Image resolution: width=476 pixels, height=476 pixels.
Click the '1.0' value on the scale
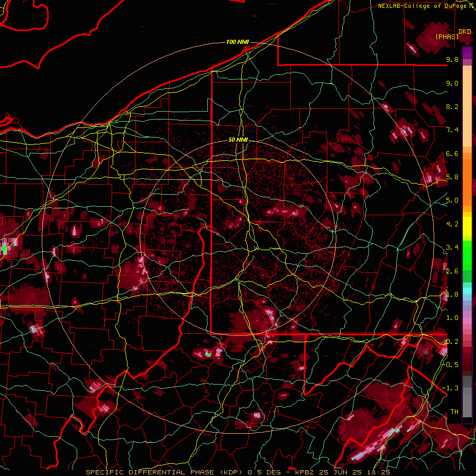(452, 318)
